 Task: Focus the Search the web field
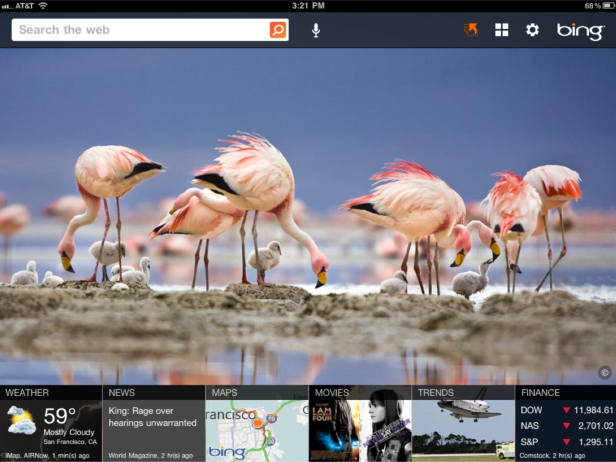click(140, 30)
